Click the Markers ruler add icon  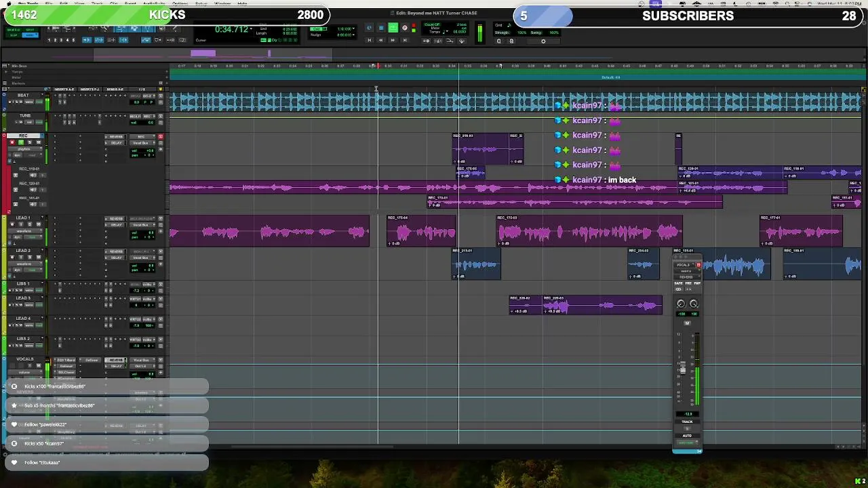pos(167,83)
